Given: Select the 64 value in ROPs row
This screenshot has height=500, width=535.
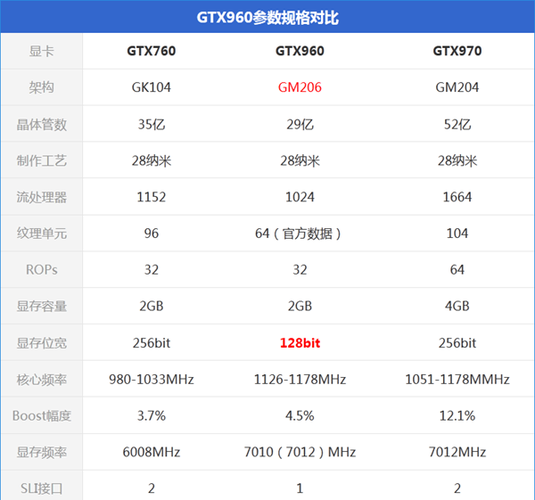Looking at the screenshot, I should click(x=457, y=270).
